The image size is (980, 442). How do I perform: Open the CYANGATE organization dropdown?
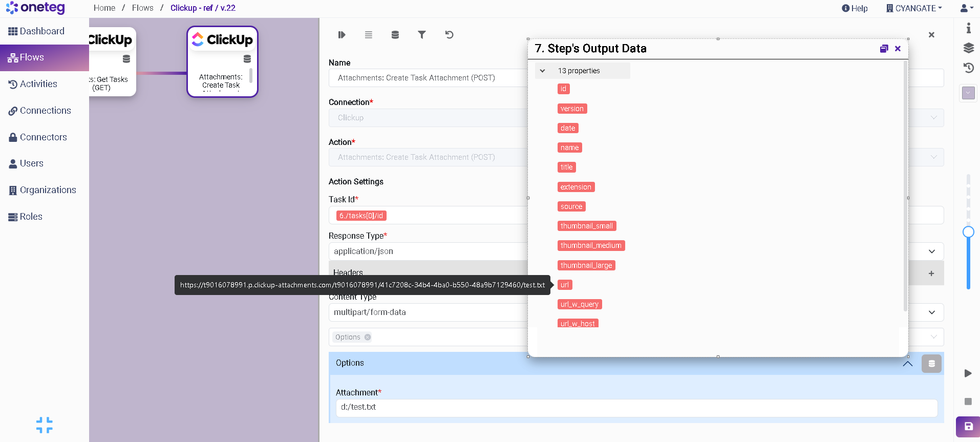(x=914, y=8)
